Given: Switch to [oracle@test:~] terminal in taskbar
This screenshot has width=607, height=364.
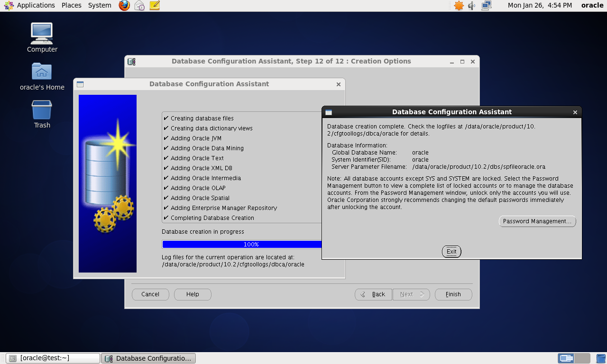Looking at the screenshot, I should pyautogui.click(x=53, y=358).
